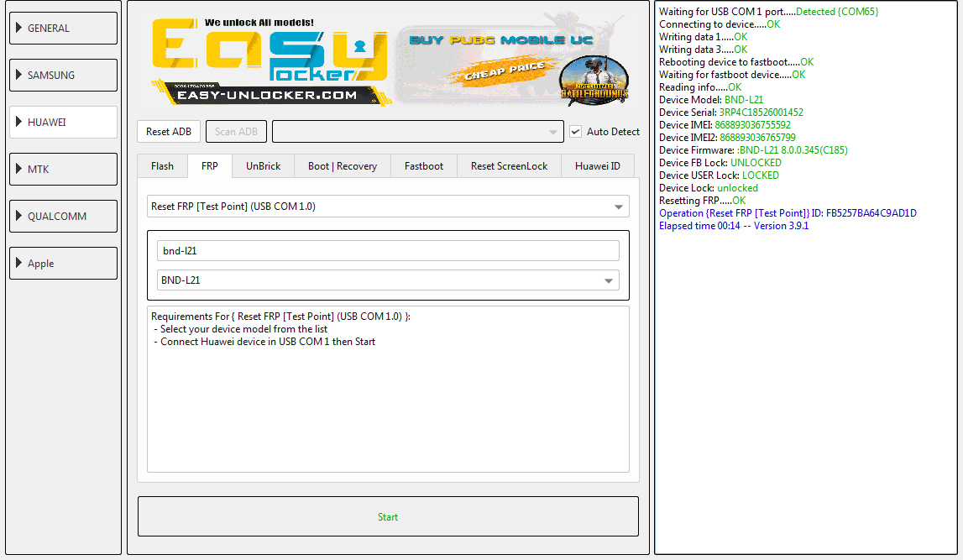Click the Device Serial log line
The height and width of the screenshot is (560, 963).
pyautogui.click(x=730, y=113)
